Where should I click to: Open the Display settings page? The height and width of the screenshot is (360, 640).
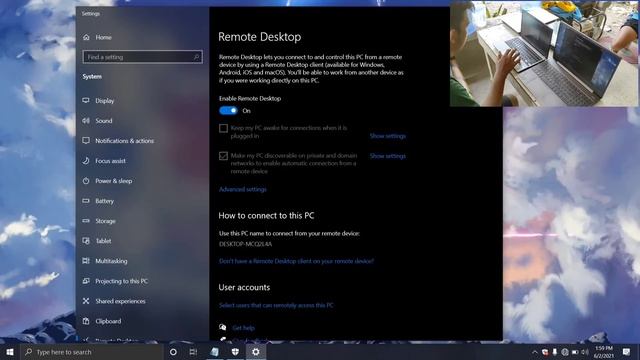(x=98, y=100)
